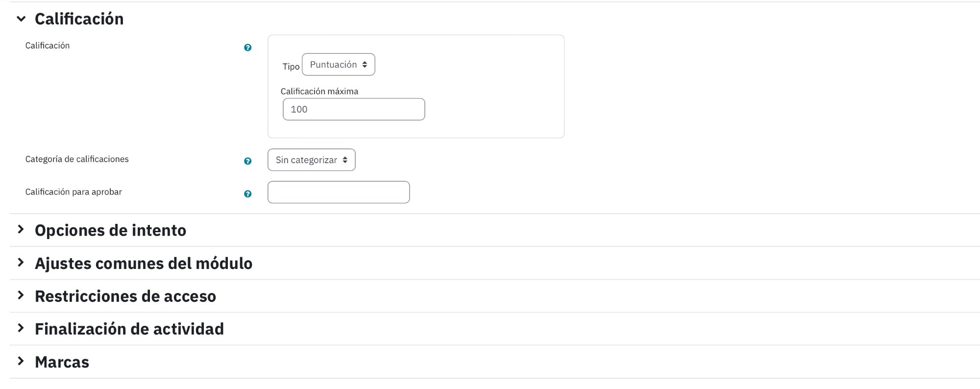Open the Opciones de intento heading

coord(111,230)
